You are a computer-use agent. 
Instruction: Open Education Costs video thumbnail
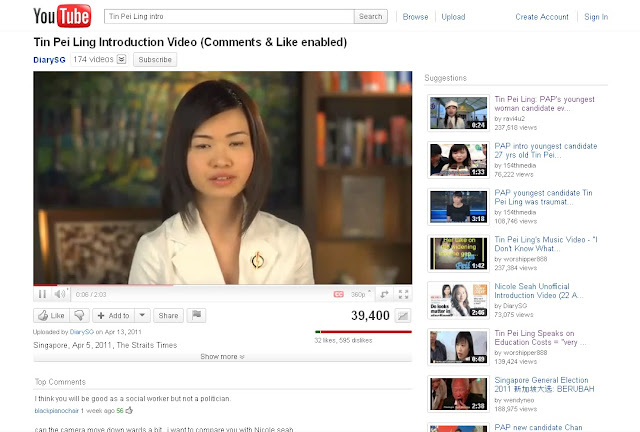pos(458,347)
